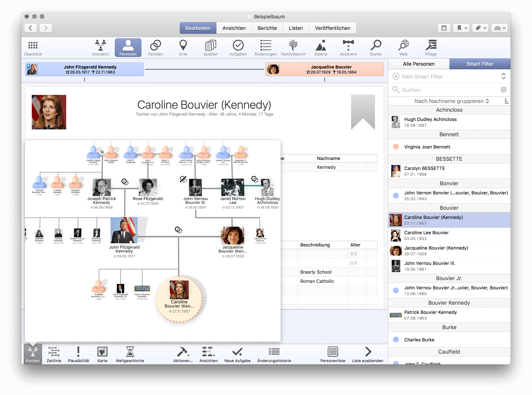Open the Orte places section

[x=183, y=48]
